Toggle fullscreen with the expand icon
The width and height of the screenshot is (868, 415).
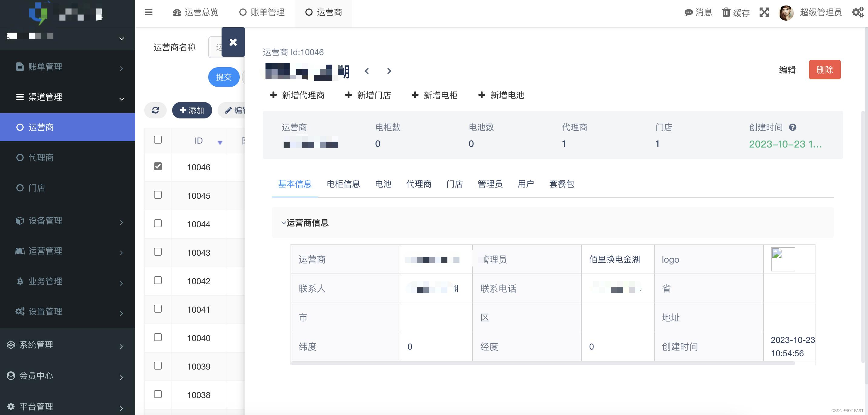tap(764, 12)
